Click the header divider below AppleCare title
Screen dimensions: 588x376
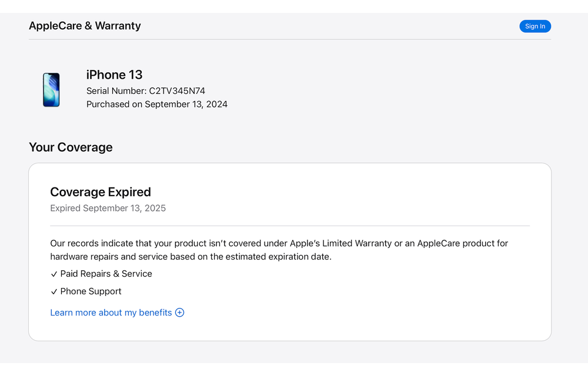(x=290, y=39)
